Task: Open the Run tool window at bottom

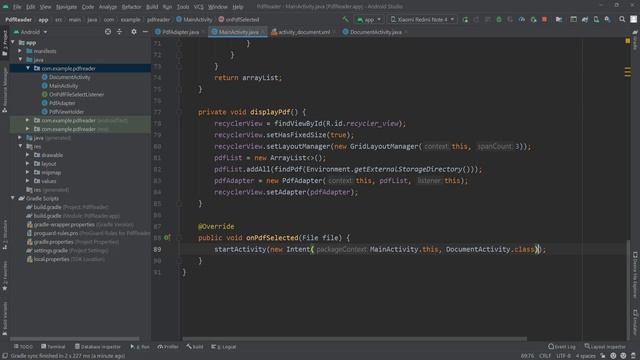Action: click(140, 347)
